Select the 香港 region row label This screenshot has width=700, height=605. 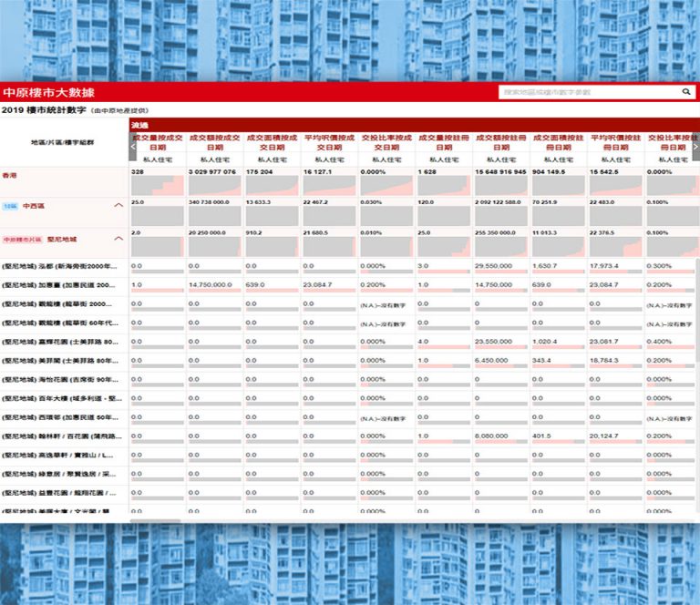(x=9, y=175)
